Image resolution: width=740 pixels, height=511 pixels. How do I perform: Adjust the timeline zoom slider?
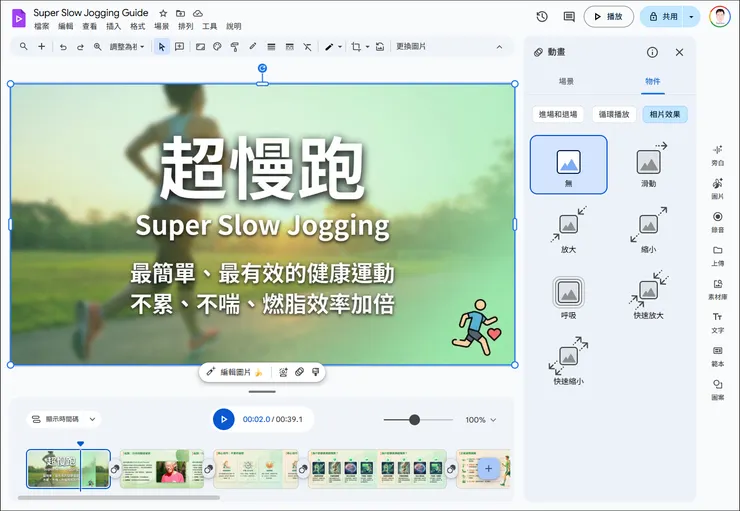click(x=414, y=419)
